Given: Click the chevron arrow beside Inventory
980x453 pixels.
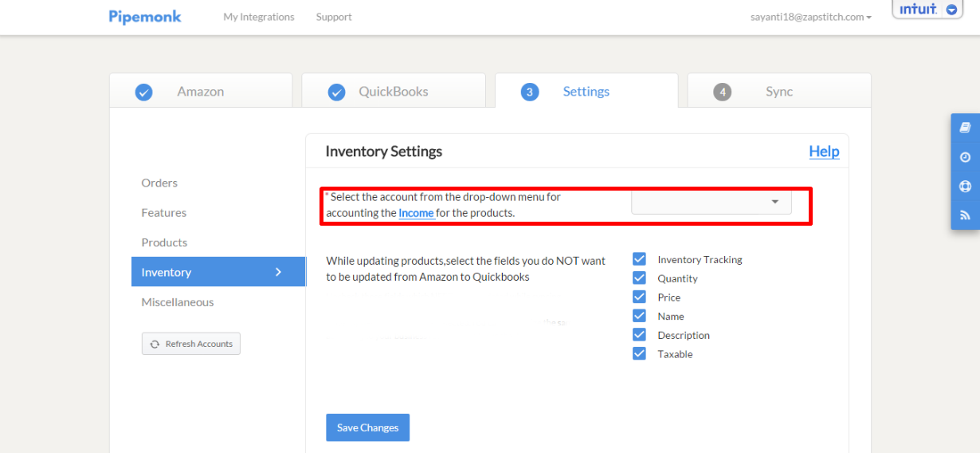Looking at the screenshot, I should coord(278,272).
